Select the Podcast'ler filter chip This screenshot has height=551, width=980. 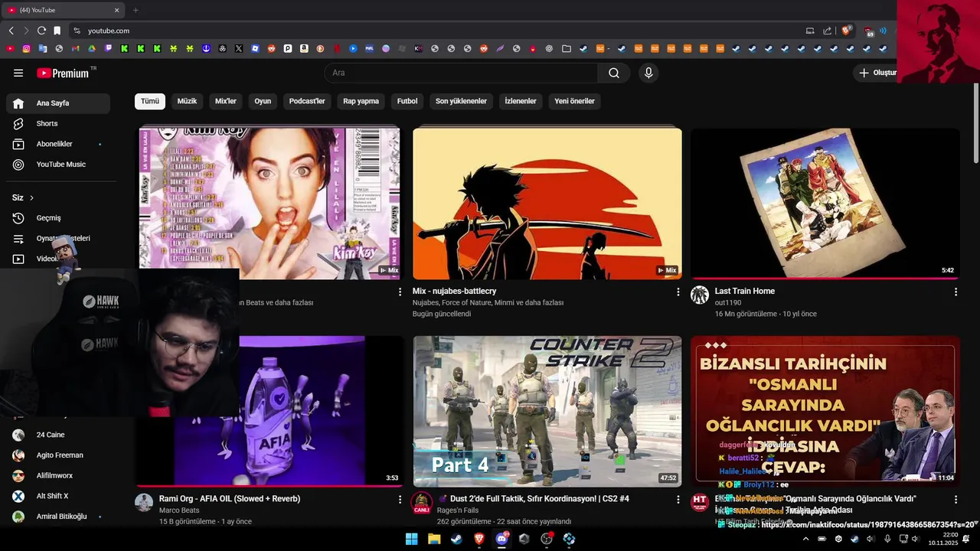tap(307, 101)
